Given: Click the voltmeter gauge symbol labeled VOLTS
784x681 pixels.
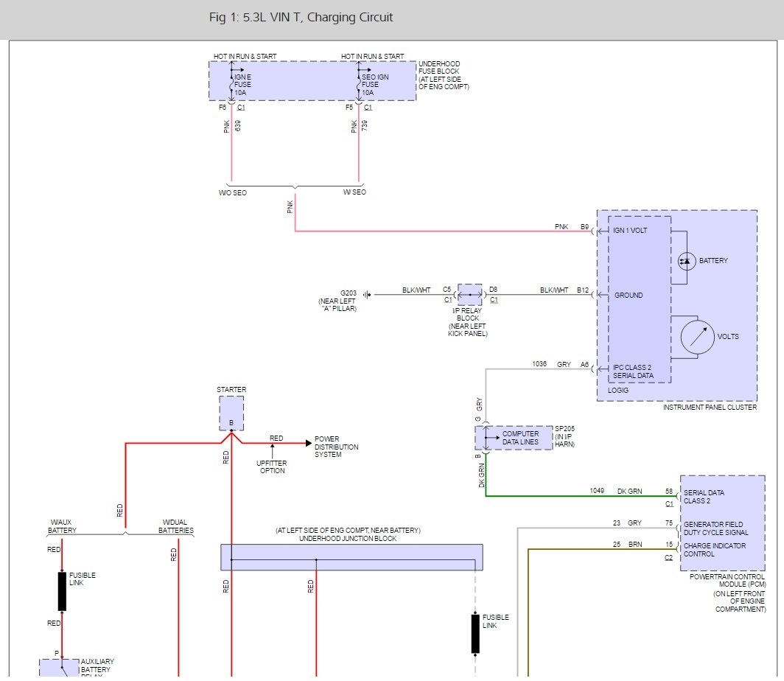Looking at the screenshot, I should pos(697,337).
